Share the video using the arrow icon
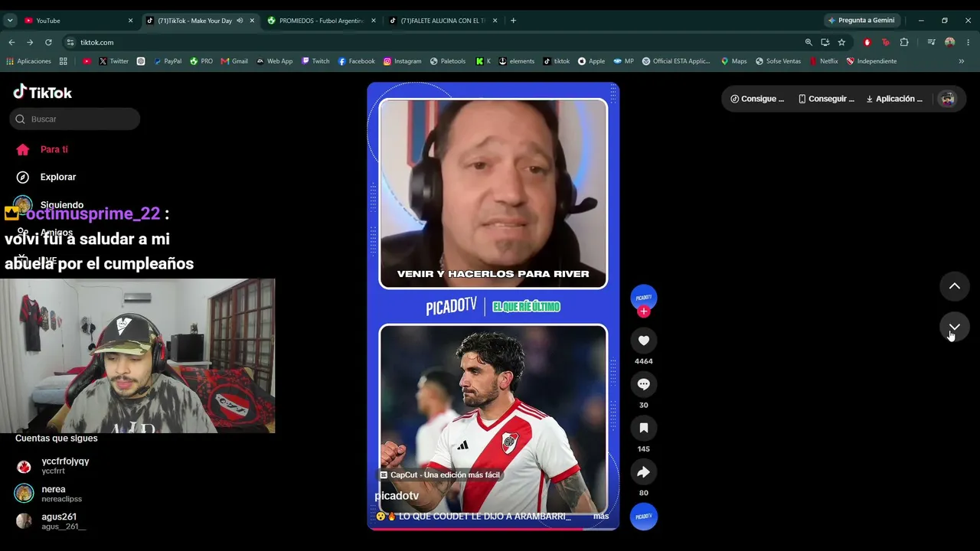 [643, 472]
